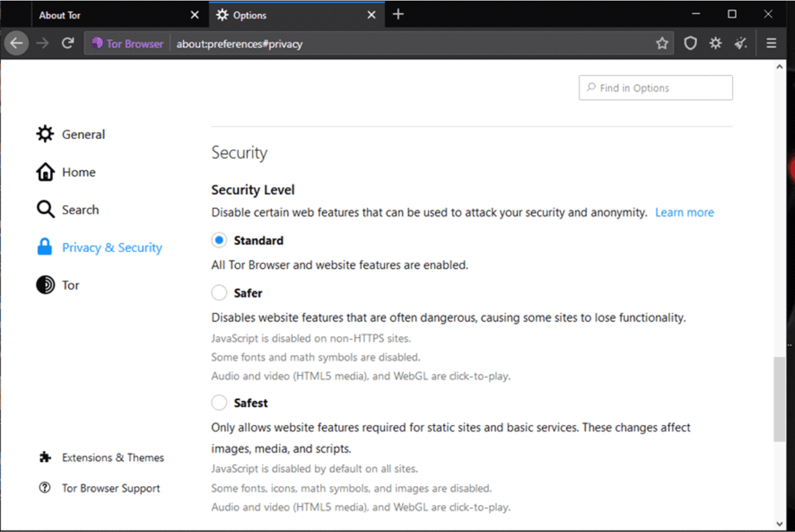Click the Find in Options search field
The height and width of the screenshot is (532, 795).
pyautogui.click(x=655, y=87)
